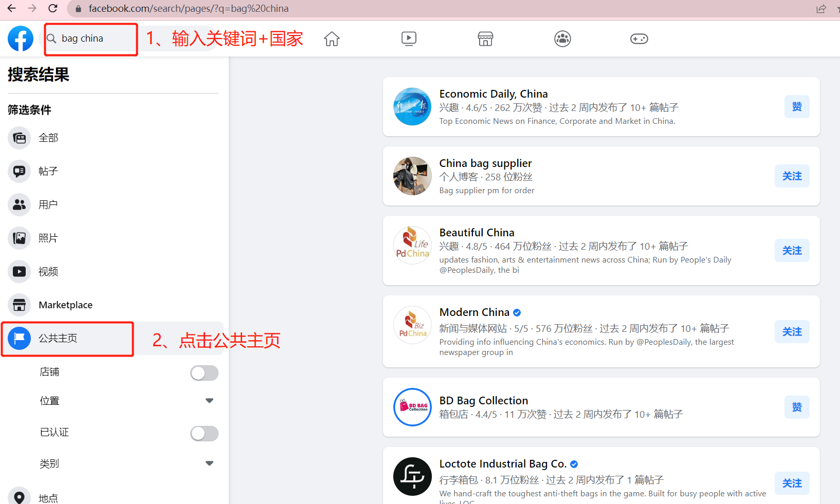Click the Facebook logo
The image size is (840, 504).
(20, 39)
